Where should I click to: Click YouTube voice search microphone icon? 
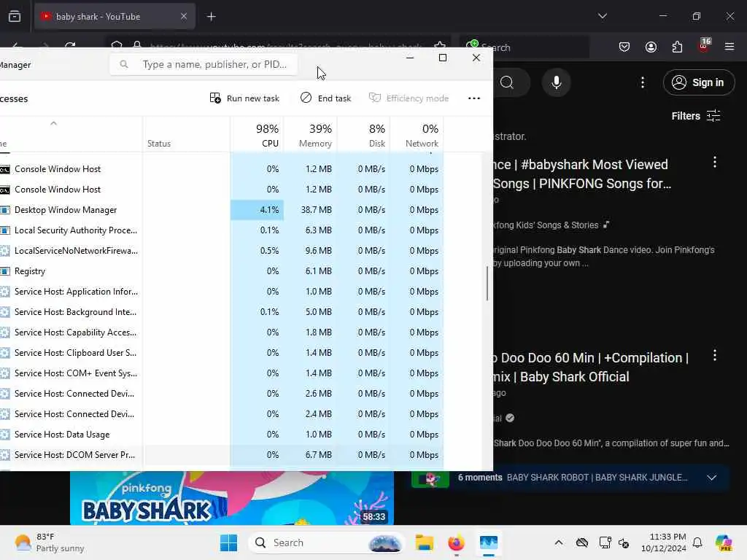(x=556, y=82)
